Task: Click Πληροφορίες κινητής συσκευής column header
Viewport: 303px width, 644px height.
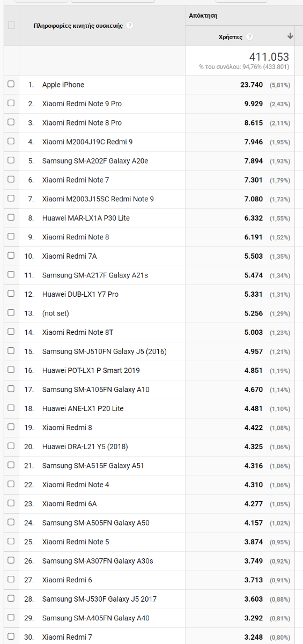Action: [78, 25]
